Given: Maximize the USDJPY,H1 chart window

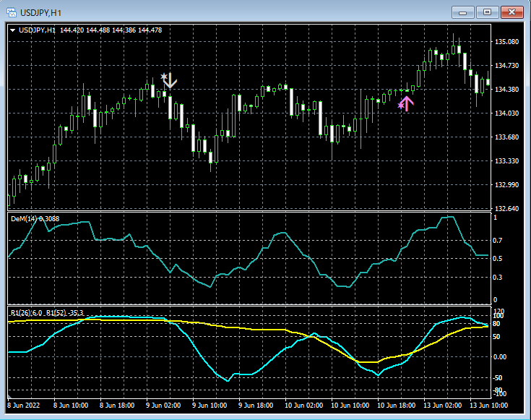Looking at the screenshot, I should click(488, 12).
